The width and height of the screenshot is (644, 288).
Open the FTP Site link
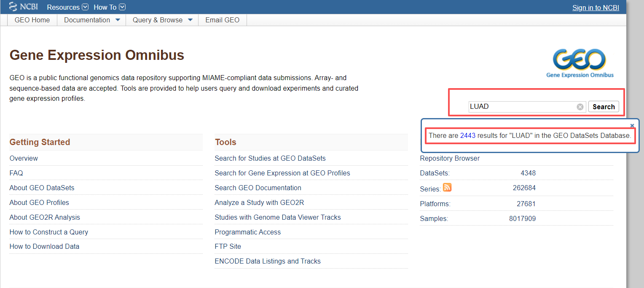pos(228,246)
